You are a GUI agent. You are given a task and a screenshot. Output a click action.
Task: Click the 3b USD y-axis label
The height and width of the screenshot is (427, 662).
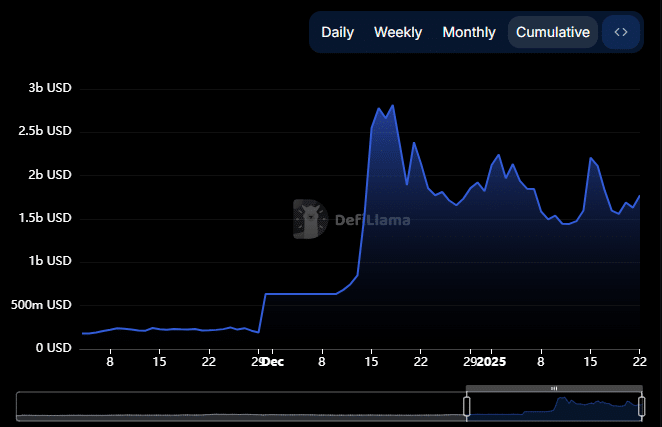(50, 88)
